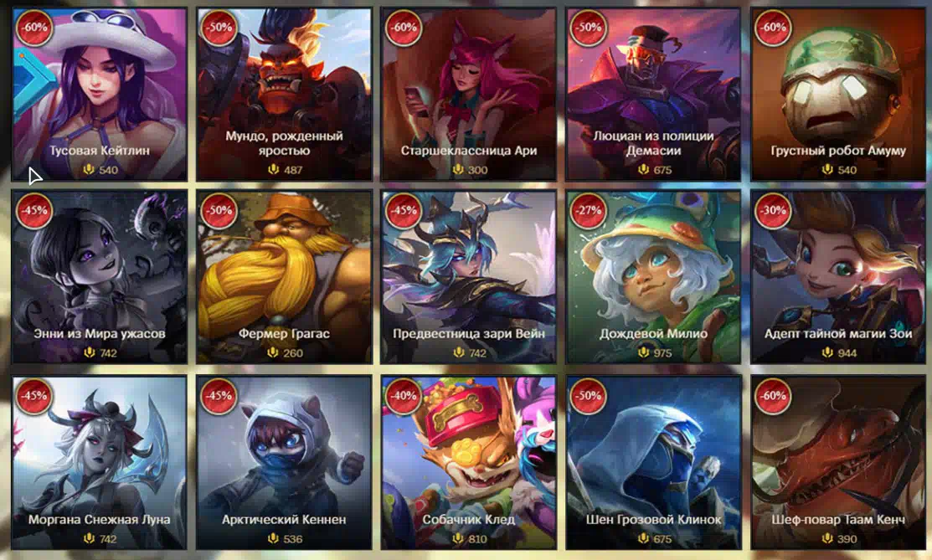Click the 810 price on Собачник Клед
932x560 pixels.
pos(478,539)
